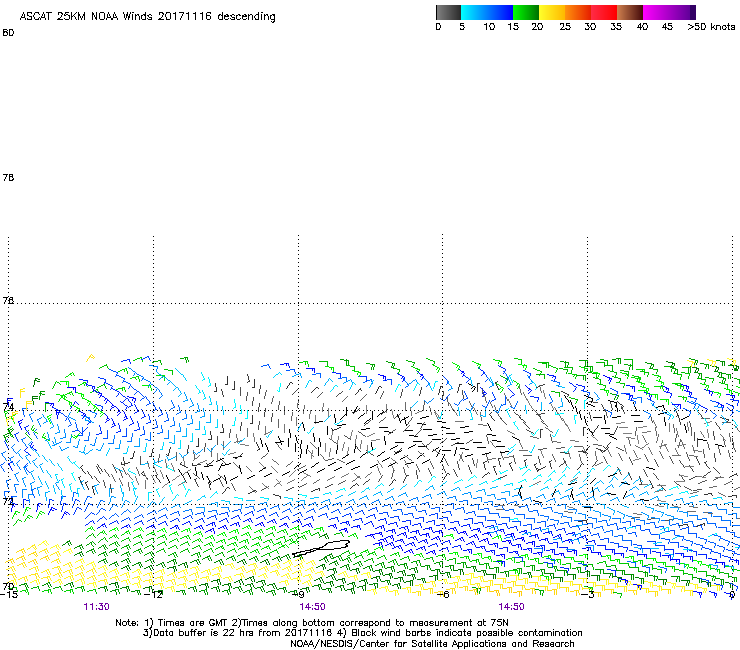Viewport: 740px width, 650px height.
Task: Pick the red 30–35 knots legend segment
Action: pyautogui.click(x=604, y=12)
